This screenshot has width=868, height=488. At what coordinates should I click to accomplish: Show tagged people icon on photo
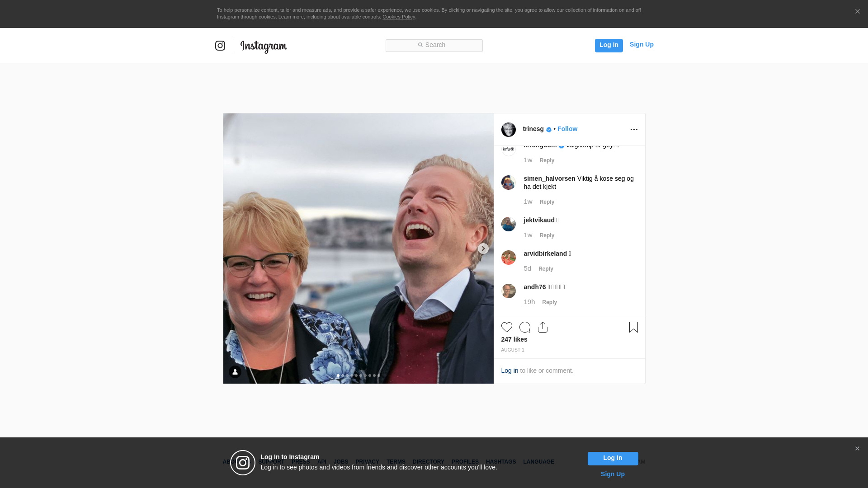pos(235,372)
